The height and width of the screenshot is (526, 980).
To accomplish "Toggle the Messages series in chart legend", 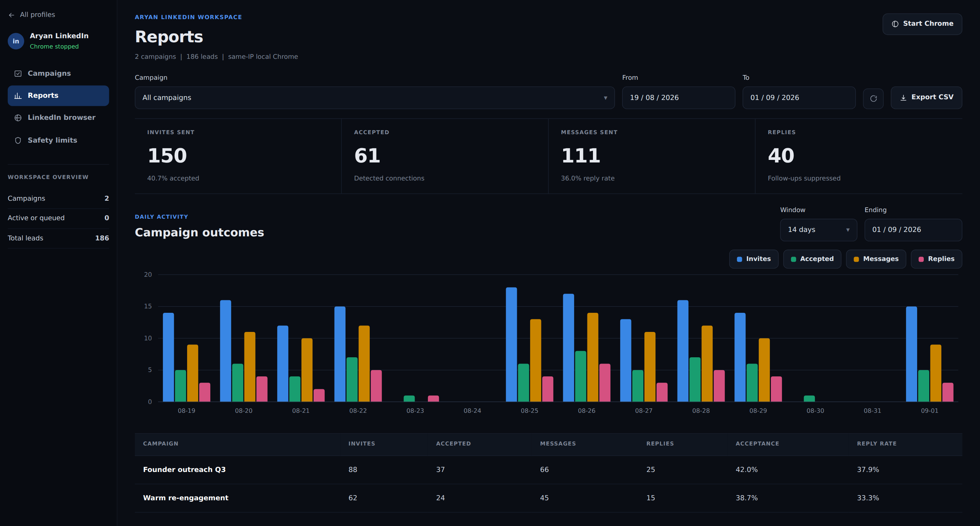I will (876, 259).
